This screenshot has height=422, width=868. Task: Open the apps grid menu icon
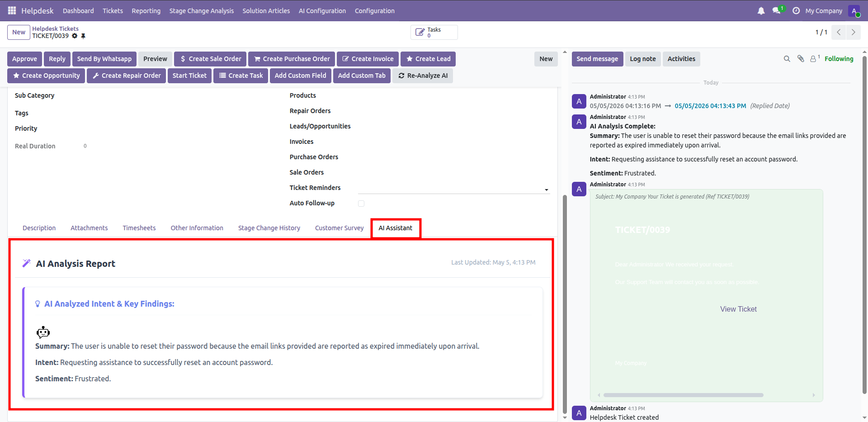pos(12,10)
